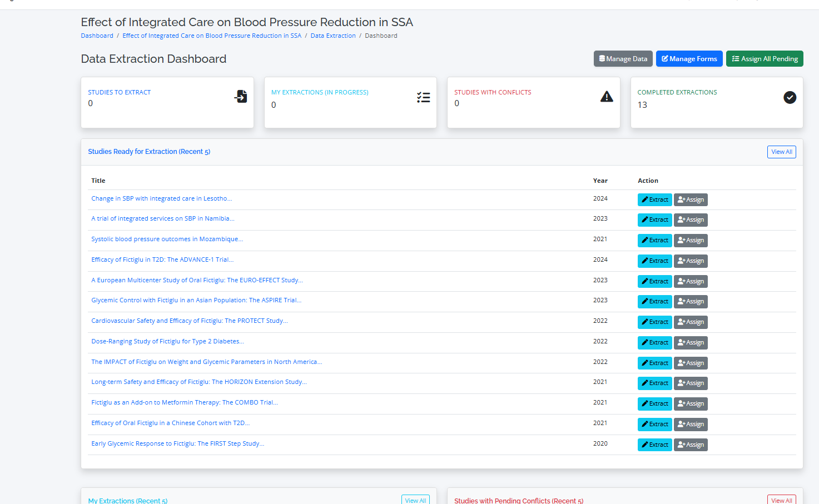Go to Dashboard breadcrumb link
The width and height of the screenshot is (819, 504).
tap(97, 36)
